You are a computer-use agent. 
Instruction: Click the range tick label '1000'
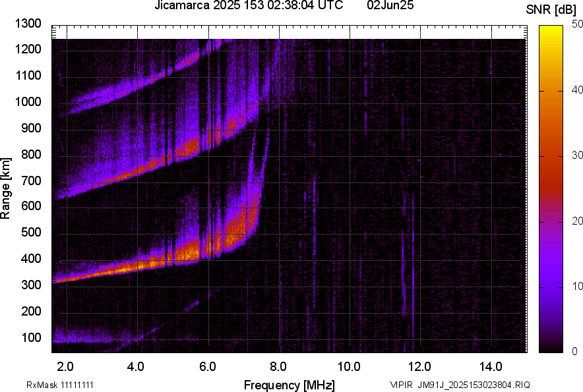(x=28, y=101)
